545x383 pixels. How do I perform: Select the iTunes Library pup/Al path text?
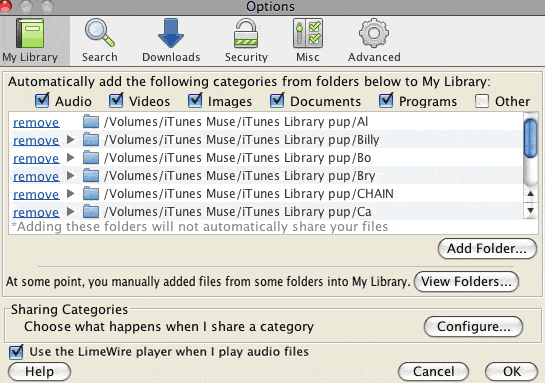click(x=236, y=122)
